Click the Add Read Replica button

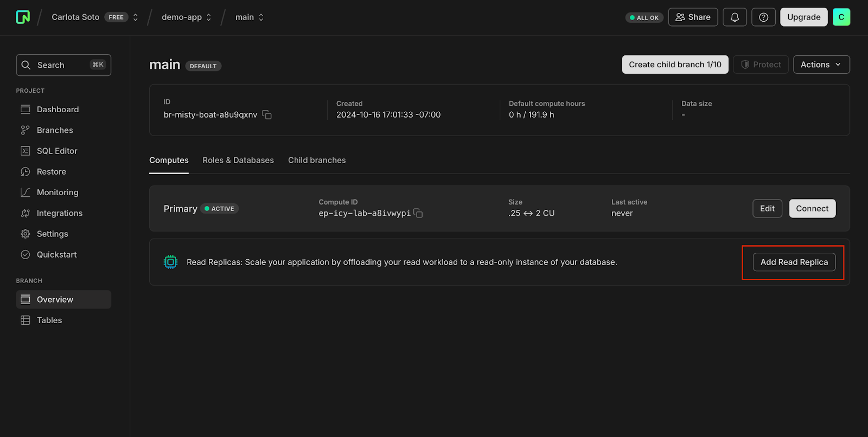click(794, 262)
